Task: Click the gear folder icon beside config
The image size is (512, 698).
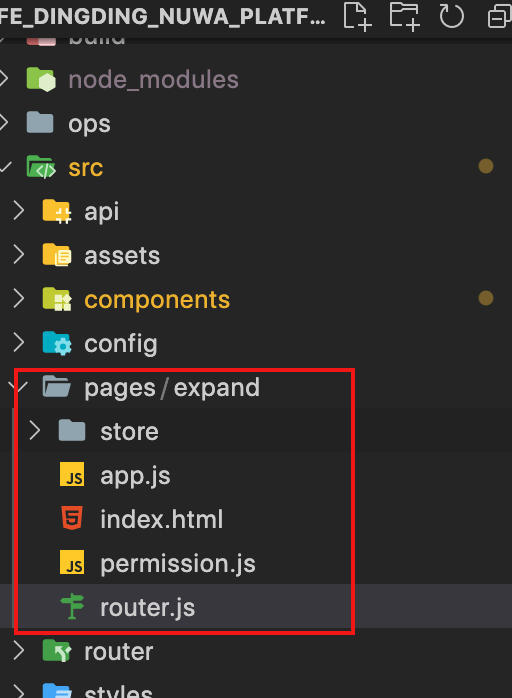Action: (x=57, y=343)
